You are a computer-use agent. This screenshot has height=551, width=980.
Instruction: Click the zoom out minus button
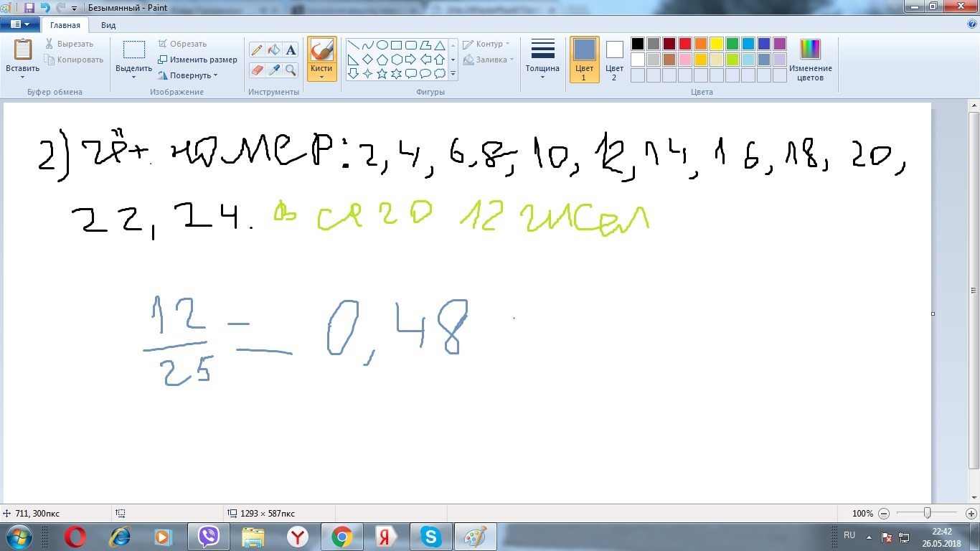[884, 513]
